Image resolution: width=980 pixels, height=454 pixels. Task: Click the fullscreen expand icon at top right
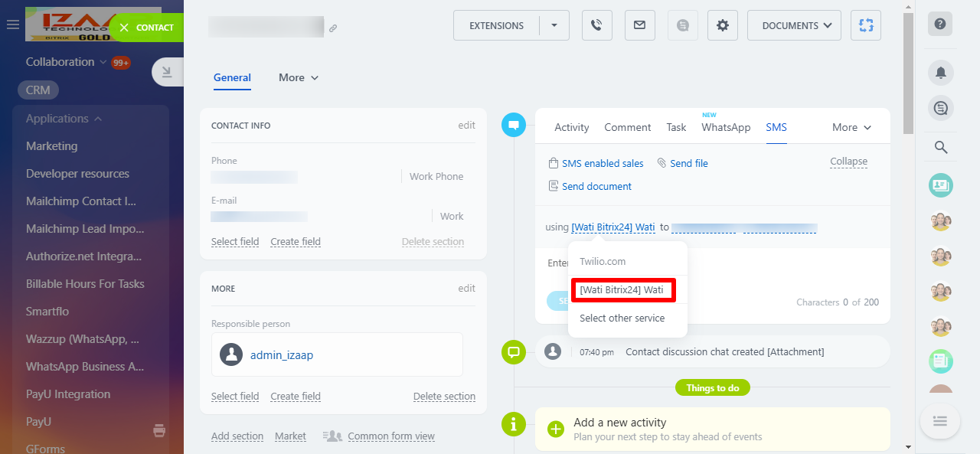[866, 25]
